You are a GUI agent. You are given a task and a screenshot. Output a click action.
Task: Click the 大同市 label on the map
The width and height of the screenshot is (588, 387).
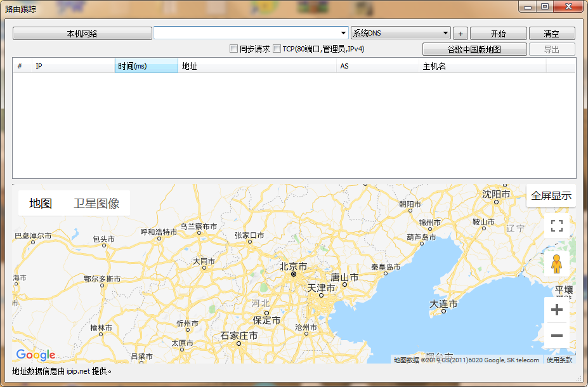pos(204,261)
